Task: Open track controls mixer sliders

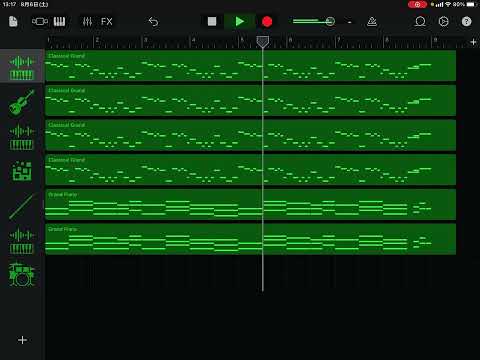Action: (87, 22)
